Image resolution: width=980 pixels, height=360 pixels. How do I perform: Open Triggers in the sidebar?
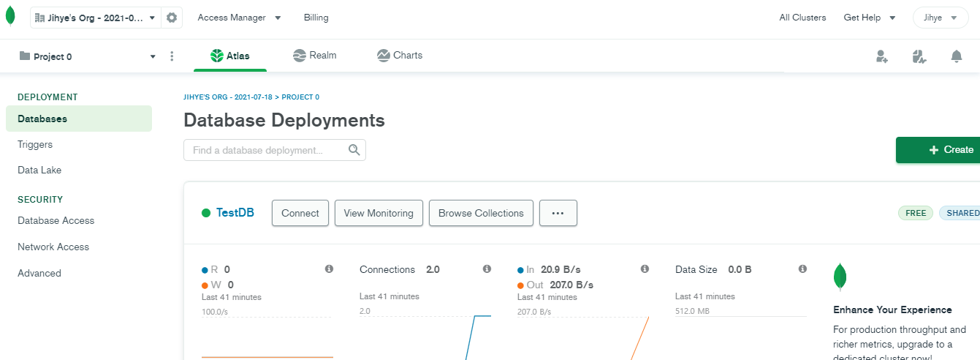click(35, 145)
